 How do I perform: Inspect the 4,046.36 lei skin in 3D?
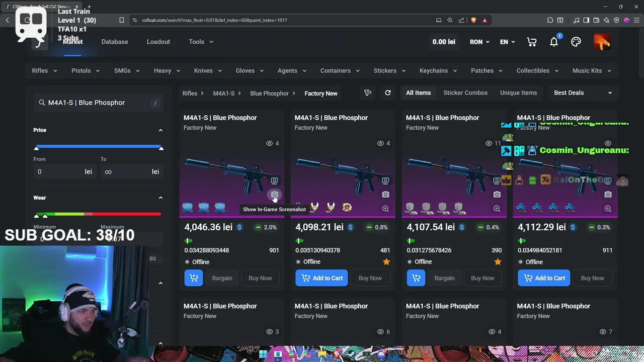pos(274,180)
